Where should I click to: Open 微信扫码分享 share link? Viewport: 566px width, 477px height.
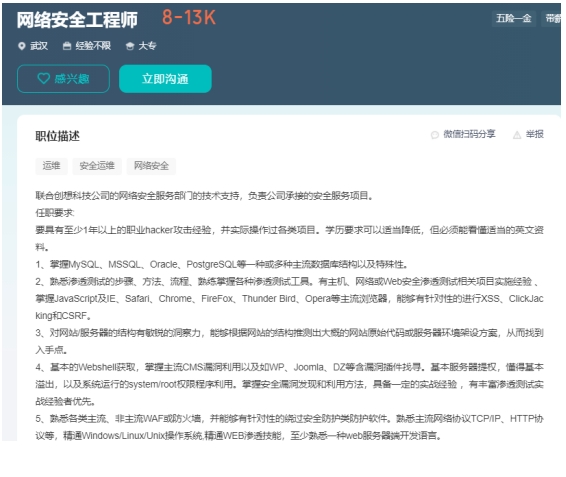pos(463,134)
